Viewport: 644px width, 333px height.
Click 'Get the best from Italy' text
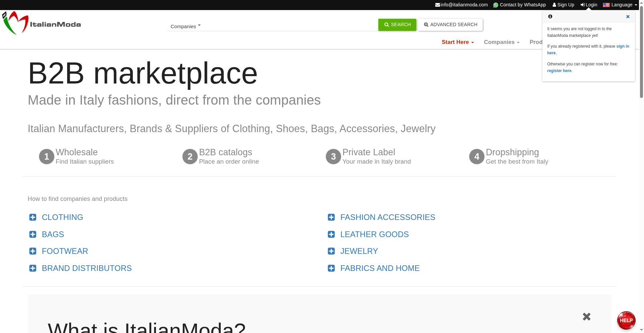coord(517,162)
